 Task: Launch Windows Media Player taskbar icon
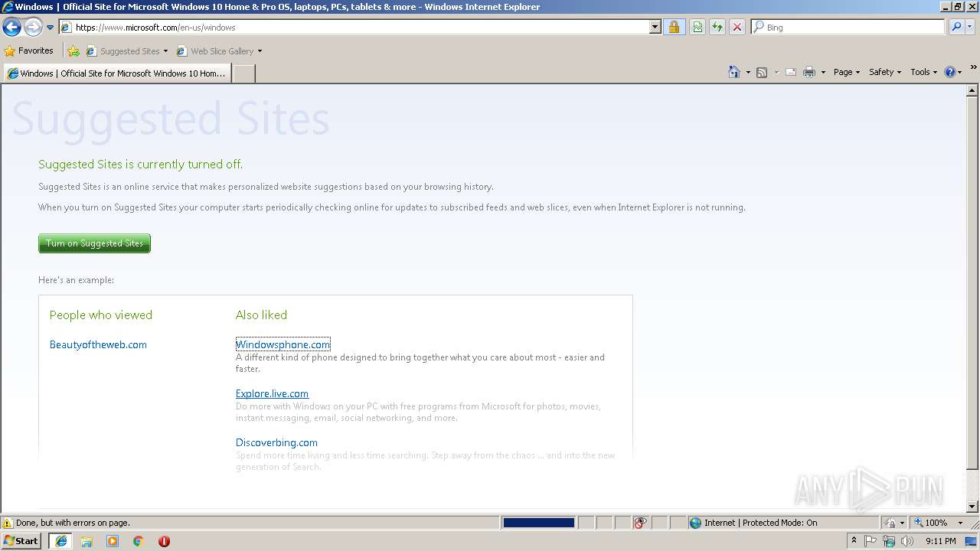click(x=113, y=541)
